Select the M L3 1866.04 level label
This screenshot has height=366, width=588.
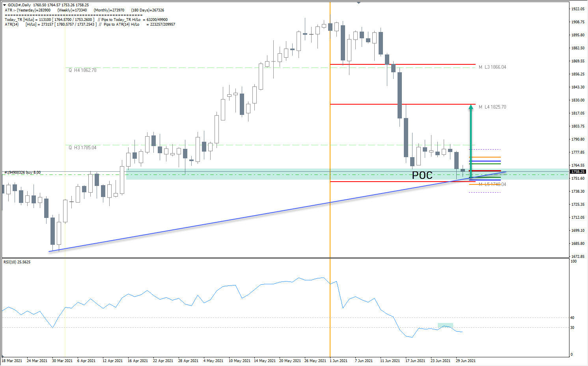tap(492, 68)
